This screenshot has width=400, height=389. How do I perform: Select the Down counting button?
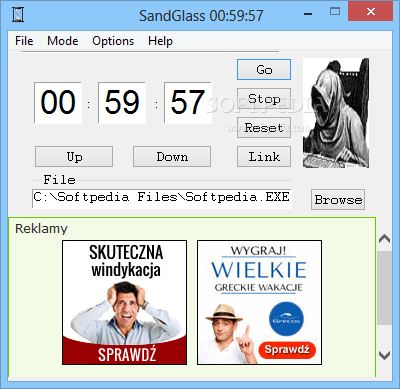172,157
